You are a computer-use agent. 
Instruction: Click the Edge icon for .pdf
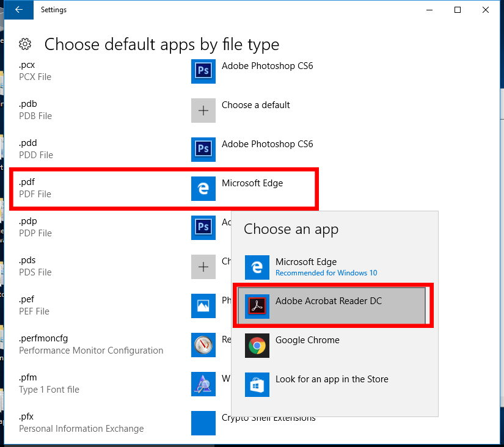point(203,189)
